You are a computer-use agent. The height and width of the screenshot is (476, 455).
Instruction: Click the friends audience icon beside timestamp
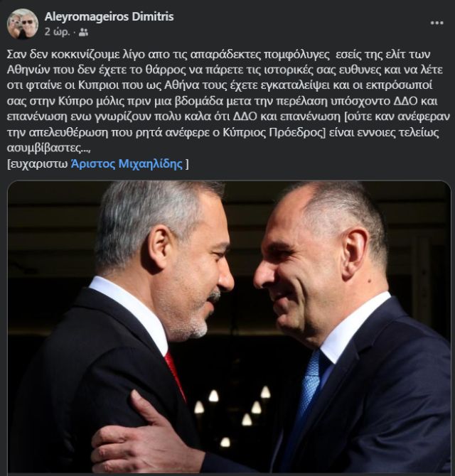(83, 33)
